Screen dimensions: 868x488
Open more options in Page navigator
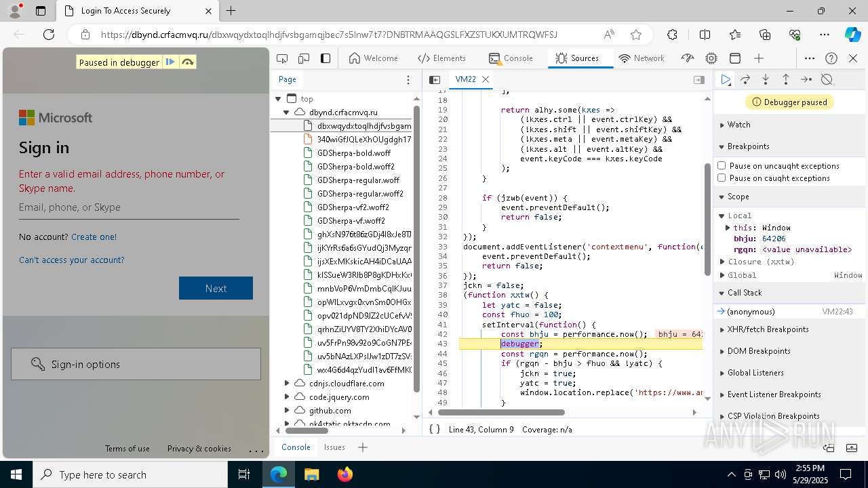[408, 79]
